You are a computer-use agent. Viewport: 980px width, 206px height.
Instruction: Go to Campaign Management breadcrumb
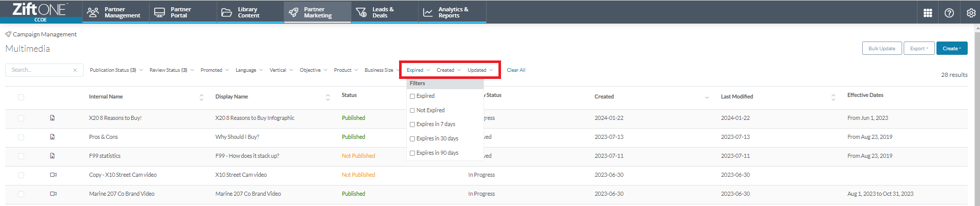pos(45,34)
